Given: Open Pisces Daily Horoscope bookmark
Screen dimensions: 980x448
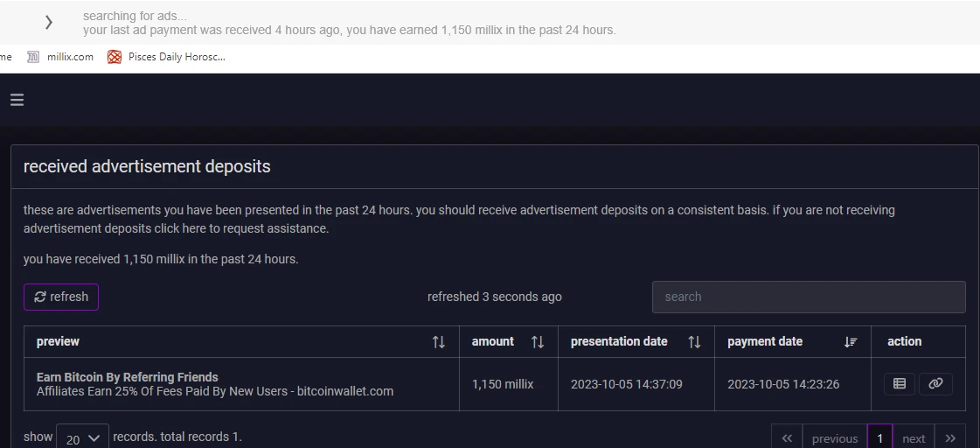Looking at the screenshot, I should (166, 57).
